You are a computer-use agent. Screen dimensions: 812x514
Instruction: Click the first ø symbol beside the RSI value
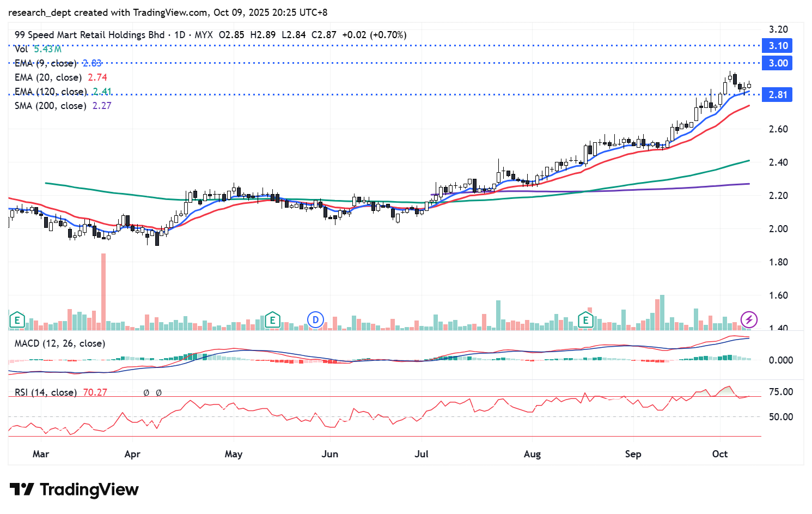146,392
